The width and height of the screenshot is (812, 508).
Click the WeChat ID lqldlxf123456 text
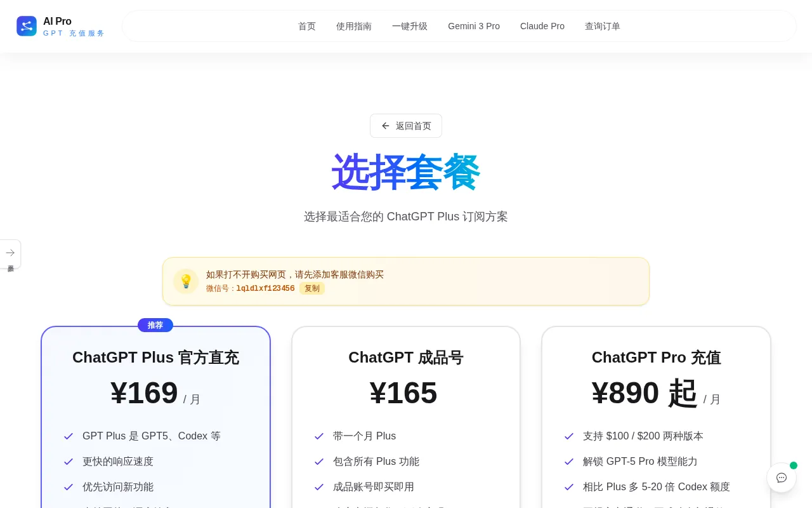[265, 288]
